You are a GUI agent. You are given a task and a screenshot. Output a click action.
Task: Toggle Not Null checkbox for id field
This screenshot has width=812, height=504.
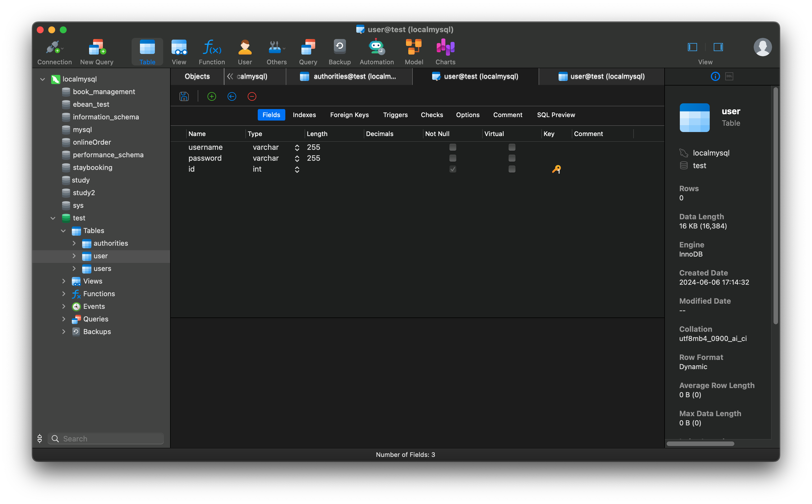pos(452,169)
